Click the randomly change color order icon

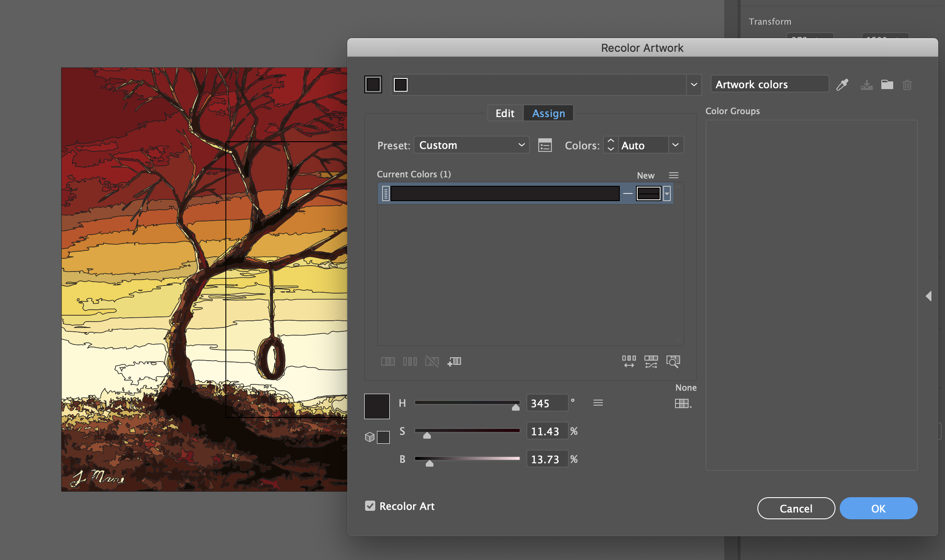click(629, 361)
